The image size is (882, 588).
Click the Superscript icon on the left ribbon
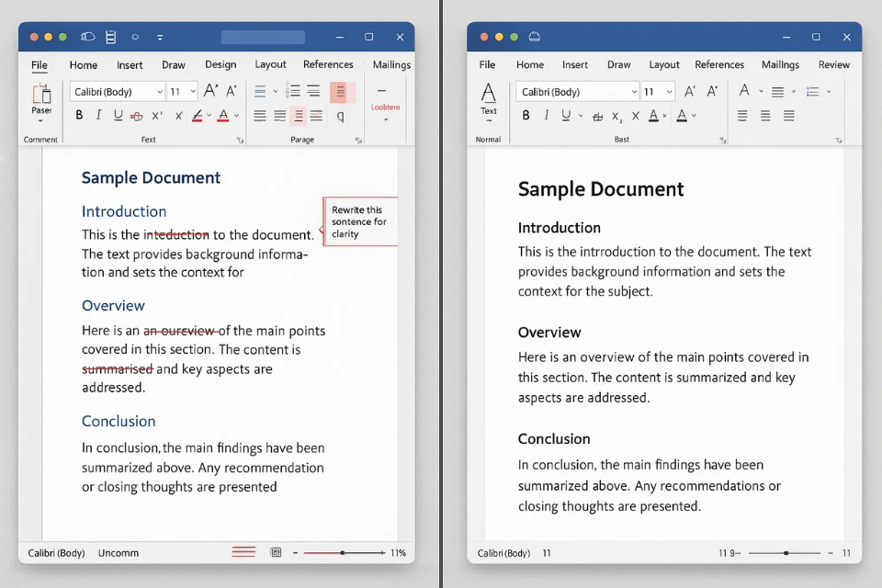(157, 115)
